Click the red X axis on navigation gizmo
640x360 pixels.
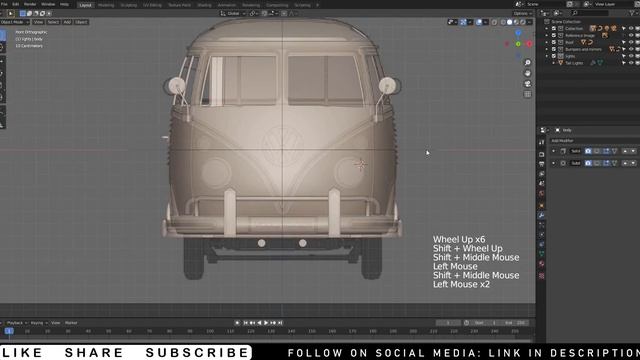point(529,44)
